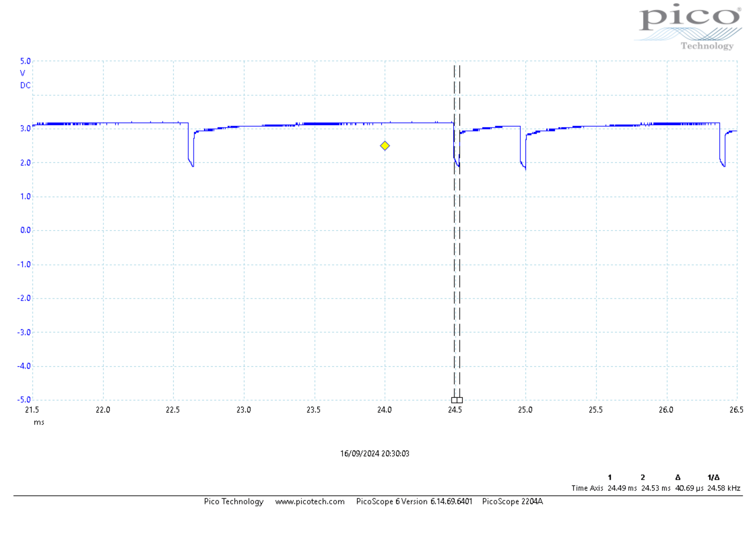
Task: Click the '23.0' time axis label
Action: pos(244,410)
